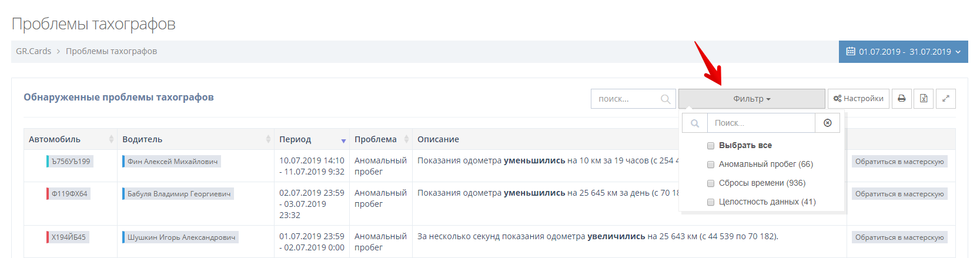Select period cell 10.07.2019 14:10 - 11.07.2019 9:32

click(312, 166)
